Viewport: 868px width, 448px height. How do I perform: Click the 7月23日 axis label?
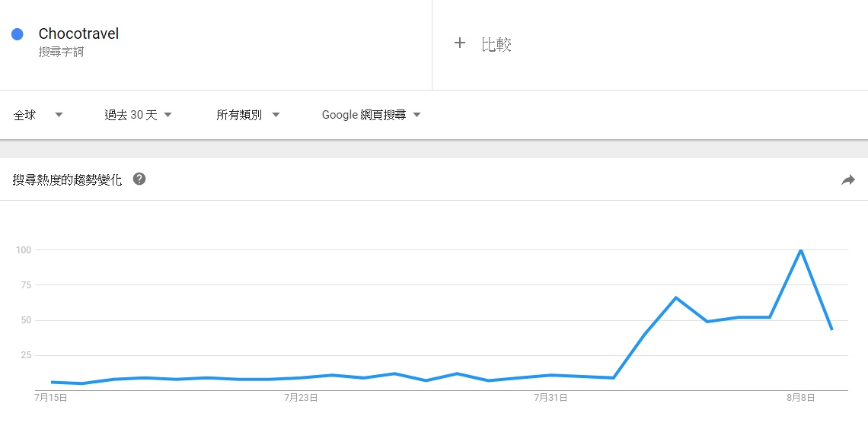point(301,398)
